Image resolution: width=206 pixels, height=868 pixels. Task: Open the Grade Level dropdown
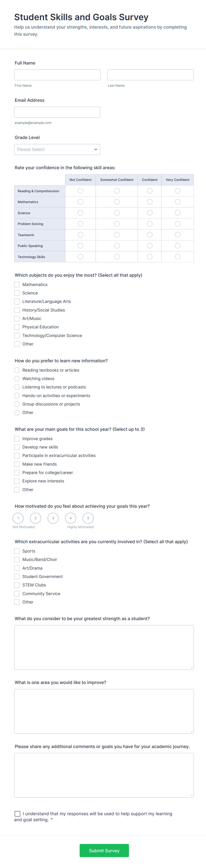57,149
